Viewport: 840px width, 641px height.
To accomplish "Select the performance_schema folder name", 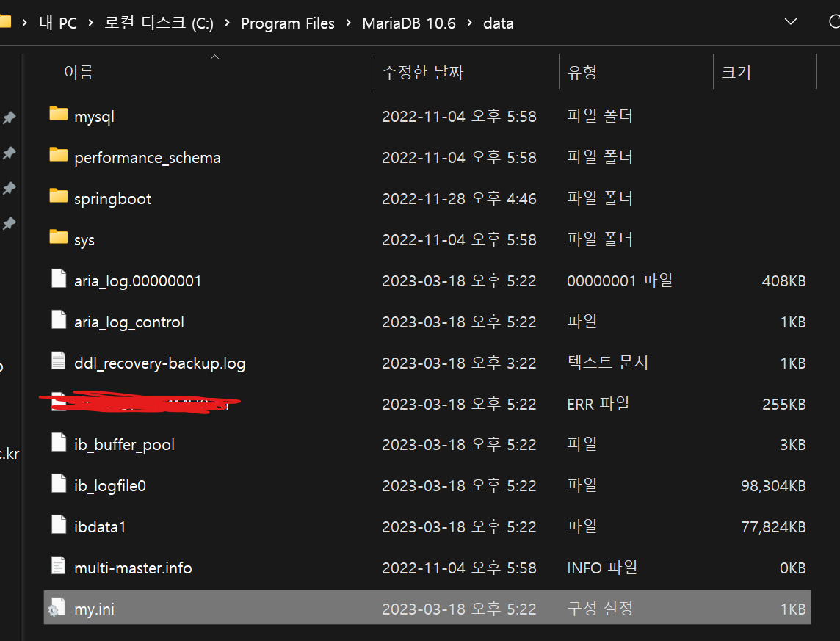I will tap(148, 157).
